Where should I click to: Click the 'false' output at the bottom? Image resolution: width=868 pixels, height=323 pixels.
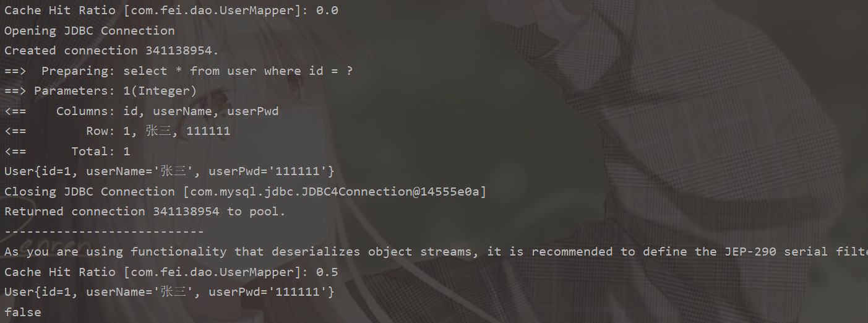(x=23, y=312)
